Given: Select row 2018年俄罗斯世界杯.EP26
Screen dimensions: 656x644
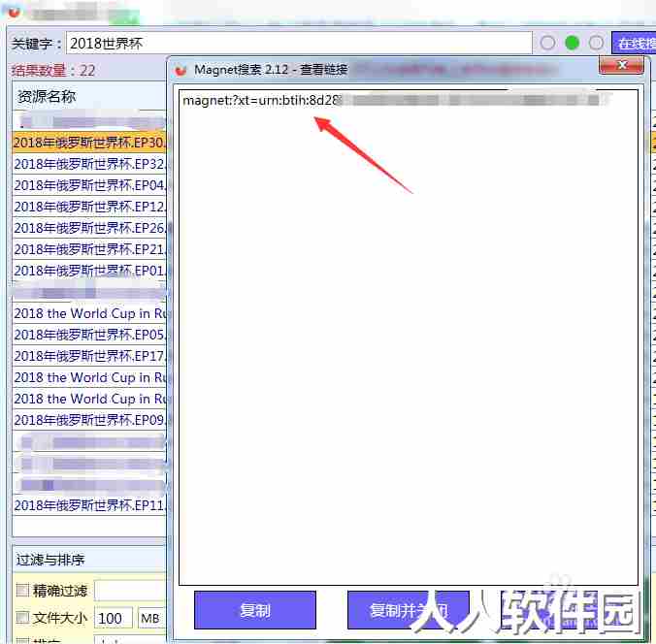Looking at the screenshot, I should tap(89, 228).
